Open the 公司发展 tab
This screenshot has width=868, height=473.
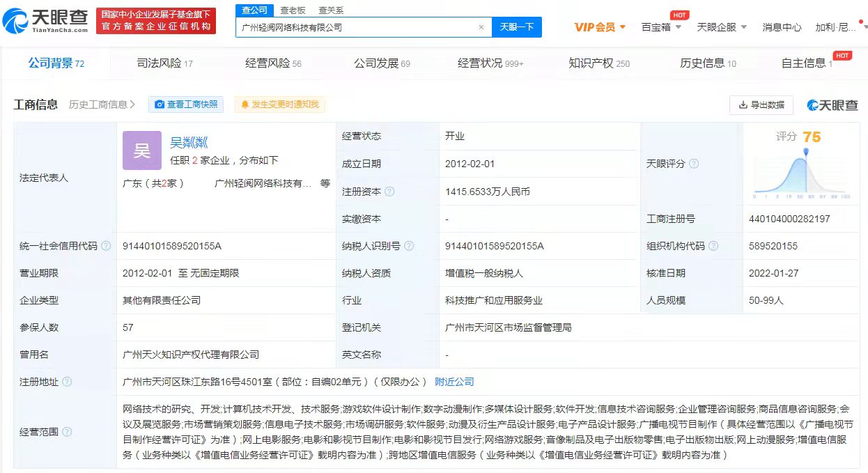pyautogui.click(x=382, y=63)
